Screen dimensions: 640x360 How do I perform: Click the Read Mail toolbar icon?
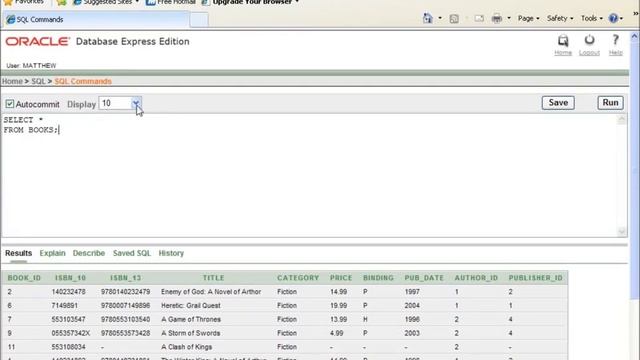click(479, 18)
